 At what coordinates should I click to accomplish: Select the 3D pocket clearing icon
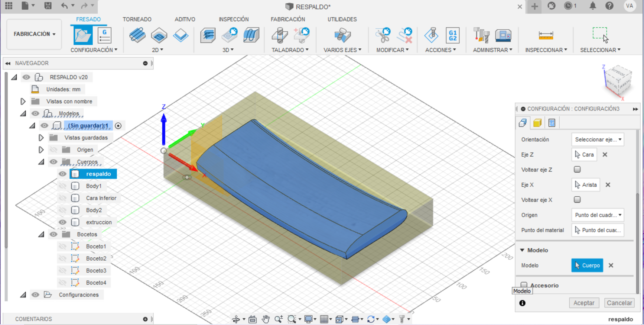[x=230, y=35]
